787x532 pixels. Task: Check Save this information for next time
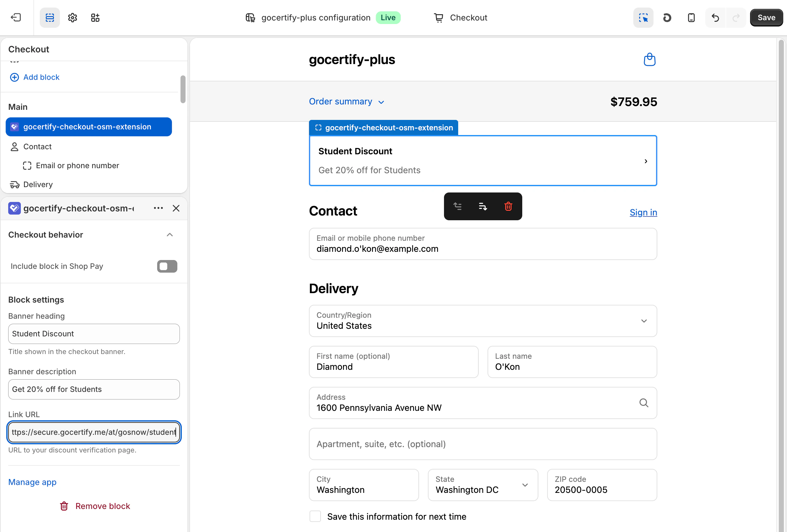[x=315, y=516]
